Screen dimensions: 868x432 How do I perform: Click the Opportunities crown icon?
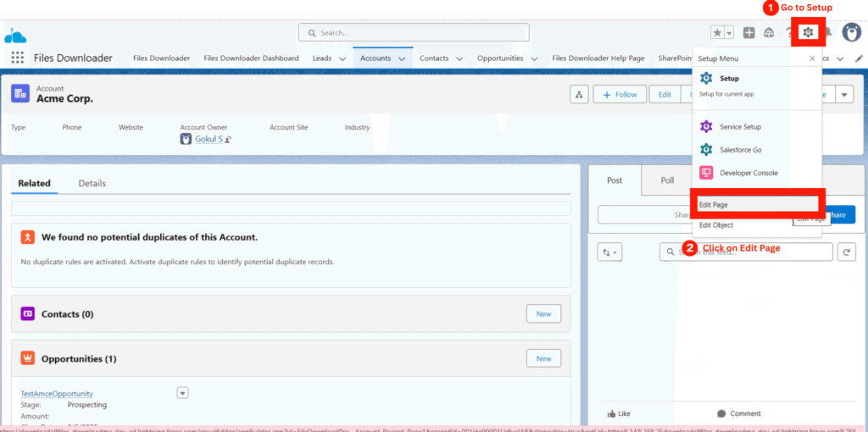coord(28,358)
